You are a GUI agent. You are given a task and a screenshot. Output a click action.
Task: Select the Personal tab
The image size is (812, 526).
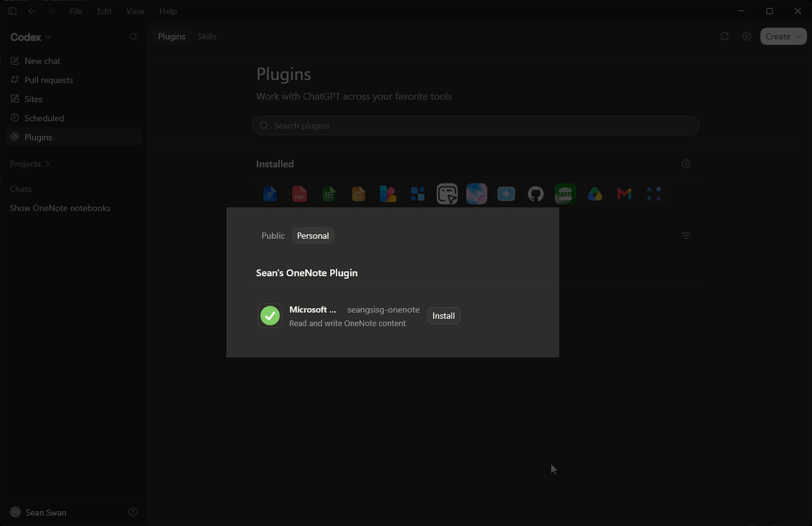(312, 236)
